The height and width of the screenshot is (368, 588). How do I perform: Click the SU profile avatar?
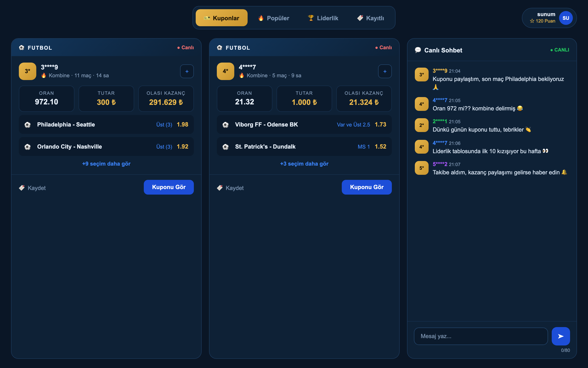[x=566, y=18]
